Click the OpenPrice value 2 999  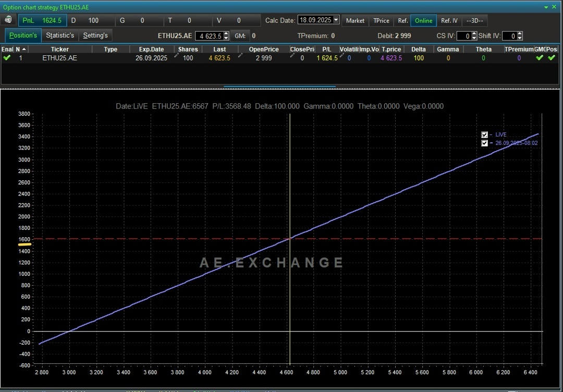(264, 58)
